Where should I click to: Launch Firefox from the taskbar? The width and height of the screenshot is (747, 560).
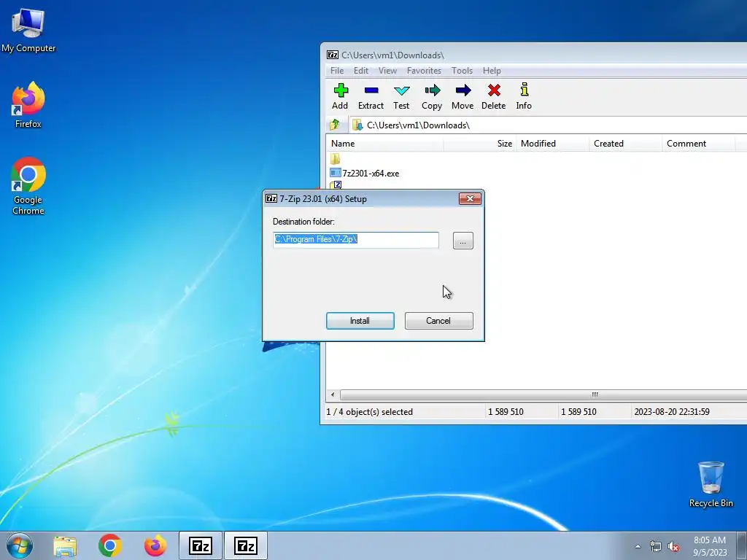[155, 545]
